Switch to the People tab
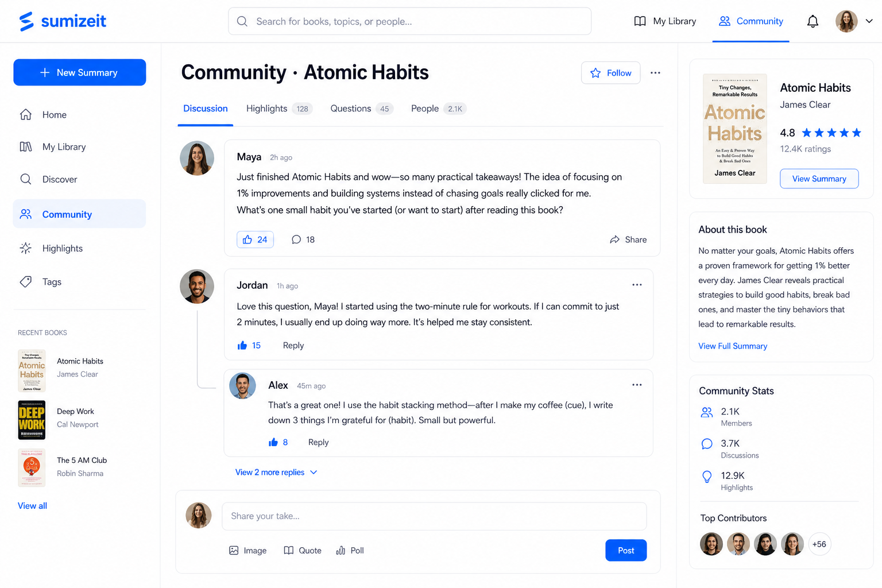 click(439, 109)
